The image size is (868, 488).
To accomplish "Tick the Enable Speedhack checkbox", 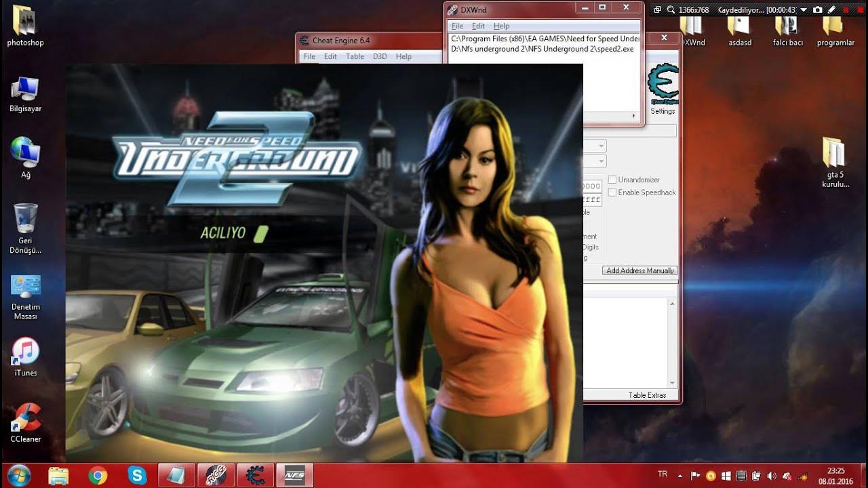I will click(x=612, y=192).
